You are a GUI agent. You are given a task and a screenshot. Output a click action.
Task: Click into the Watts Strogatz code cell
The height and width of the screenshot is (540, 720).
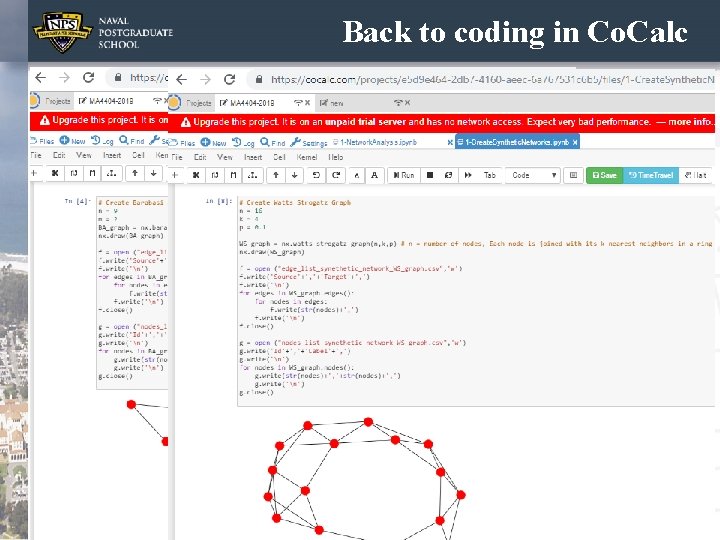click(476, 301)
